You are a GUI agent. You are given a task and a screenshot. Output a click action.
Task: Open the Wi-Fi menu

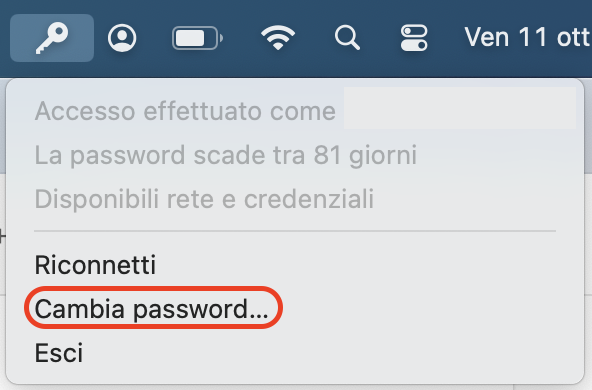pyautogui.click(x=278, y=38)
